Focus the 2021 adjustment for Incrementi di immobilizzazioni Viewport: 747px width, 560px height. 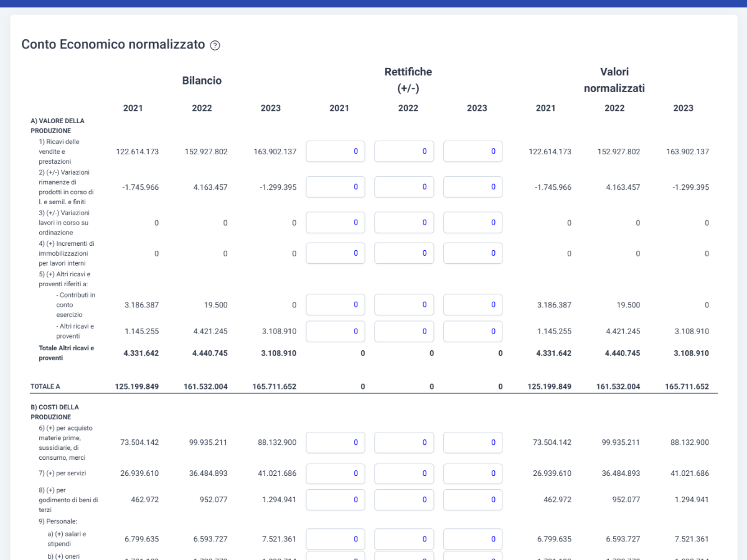[336, 253]
